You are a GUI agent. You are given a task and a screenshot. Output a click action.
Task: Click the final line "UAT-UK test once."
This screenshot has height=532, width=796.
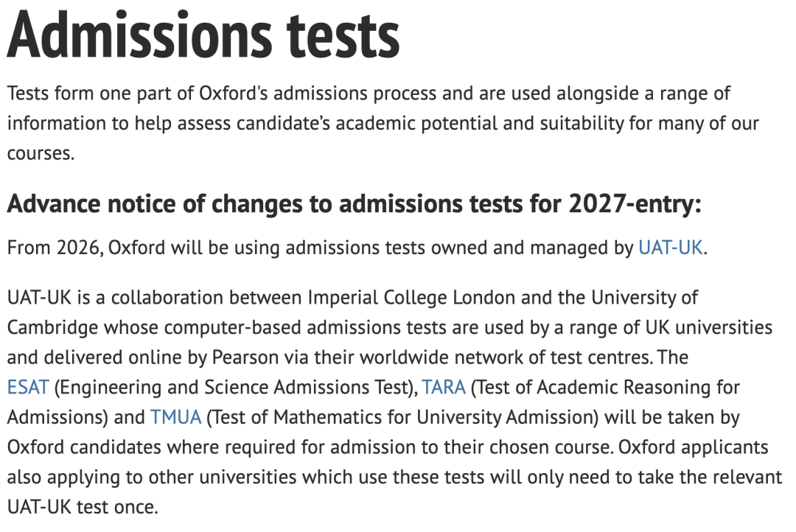pyautogui.click(x=83, y=507)
